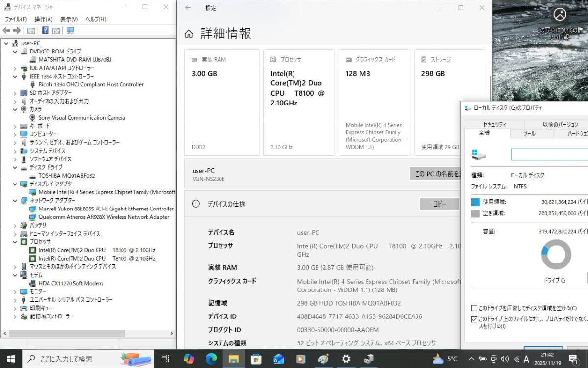Uncheck the index files on this drive checkbox
Viewport: 588px width, 368px height.
474,319
